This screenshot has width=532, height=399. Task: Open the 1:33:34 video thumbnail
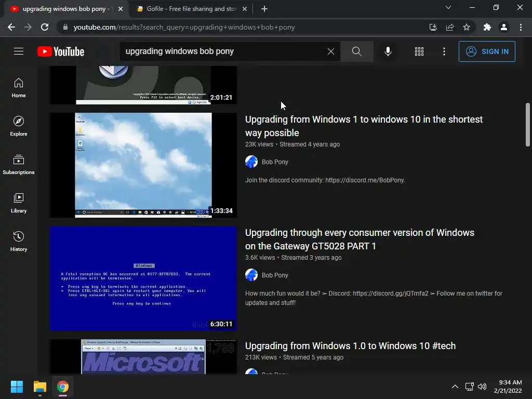click(x=143, y=165)
